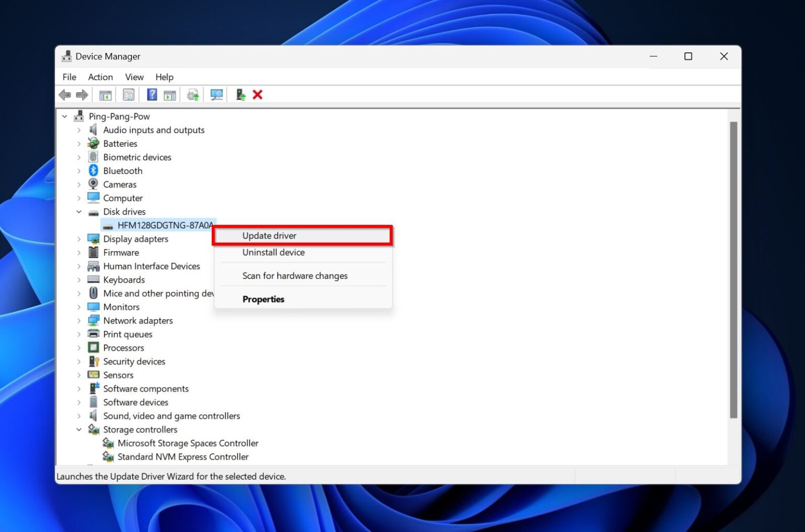The height and width of the screenshot is (532, 805).
Task: Select Standard NVM Express Controller
Action: 183,457
